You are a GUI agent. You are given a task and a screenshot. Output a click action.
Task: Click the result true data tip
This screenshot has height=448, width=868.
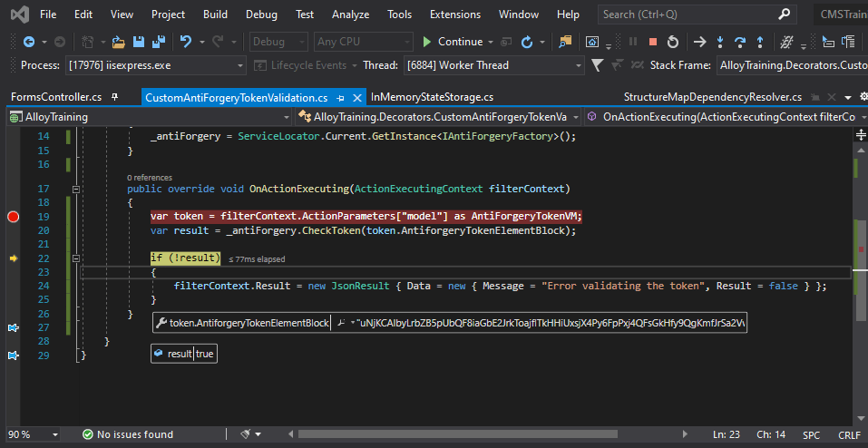pyautogui.click(x=184, y=354)
